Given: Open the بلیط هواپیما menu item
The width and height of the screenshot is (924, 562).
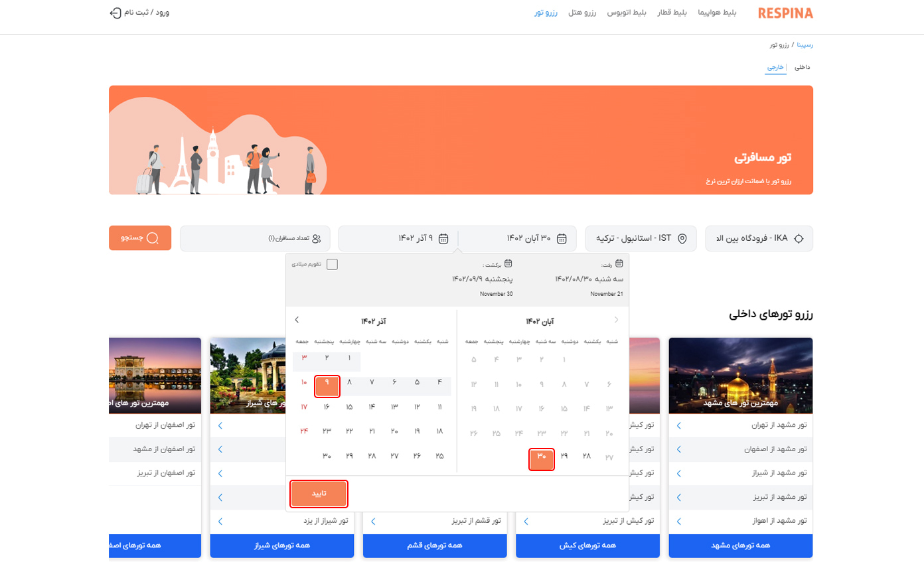Looking at the screenshot, I should pyautogui.click(x=718, y=13).
